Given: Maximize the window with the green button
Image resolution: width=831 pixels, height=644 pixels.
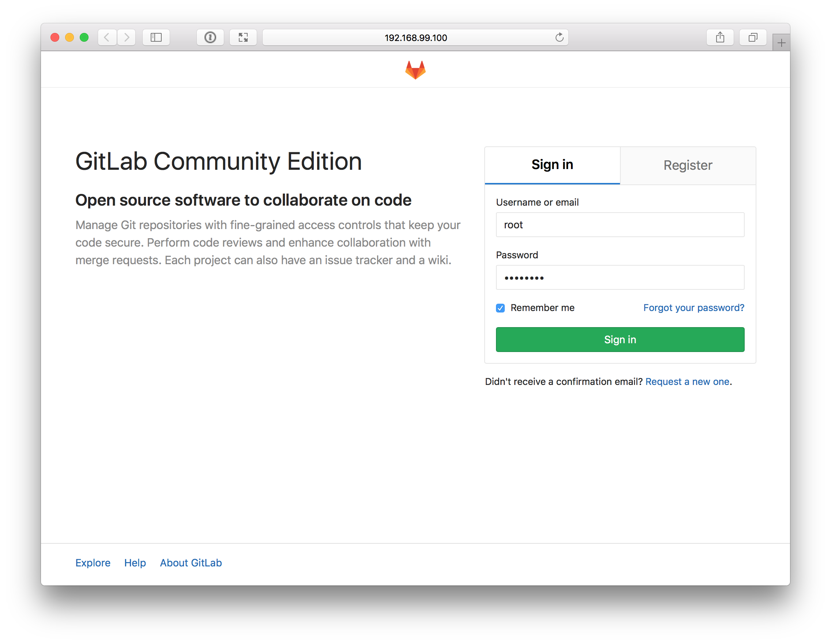Looking at the screenshot, I should pos(84,37).
